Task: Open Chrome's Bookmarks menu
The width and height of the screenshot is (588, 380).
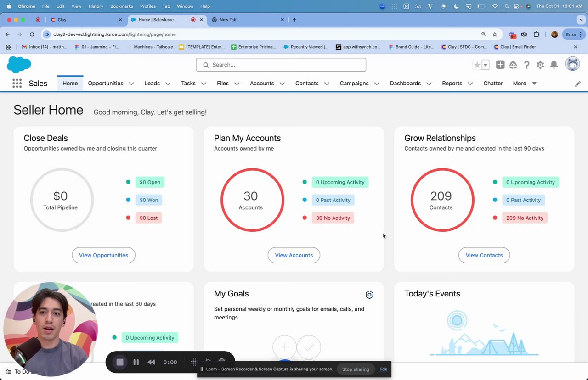Action: tap(122, 6)
